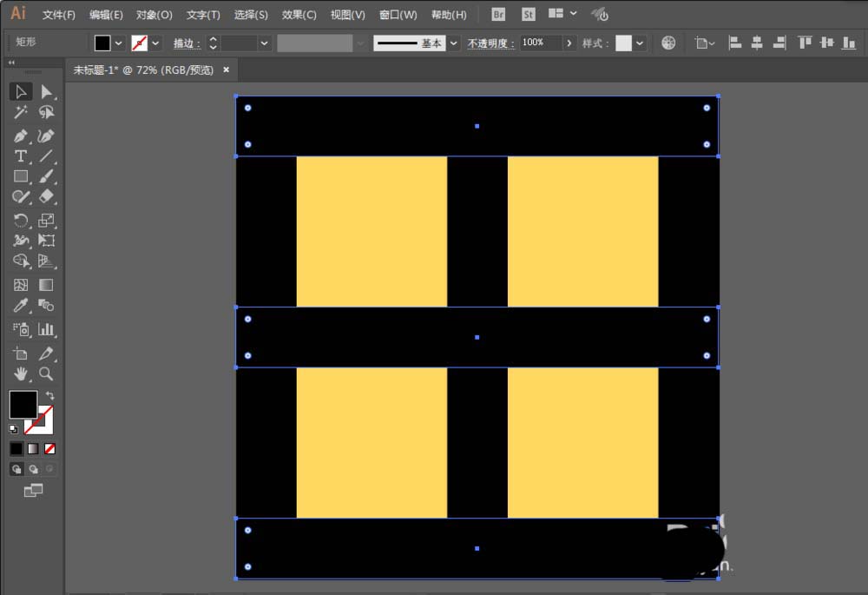The image size is (868, 595).
Task: Select the Type tool
Action: coord(21,156)
